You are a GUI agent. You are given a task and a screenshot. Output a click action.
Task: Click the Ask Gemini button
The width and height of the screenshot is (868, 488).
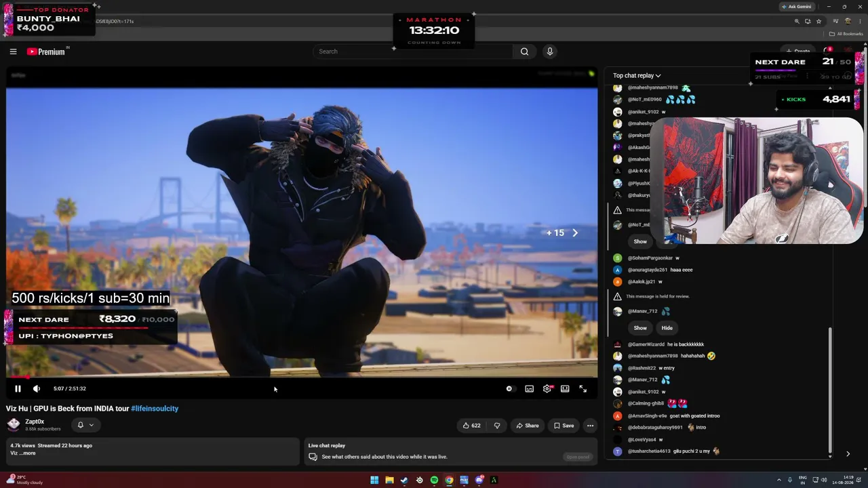tap(796, 7)
